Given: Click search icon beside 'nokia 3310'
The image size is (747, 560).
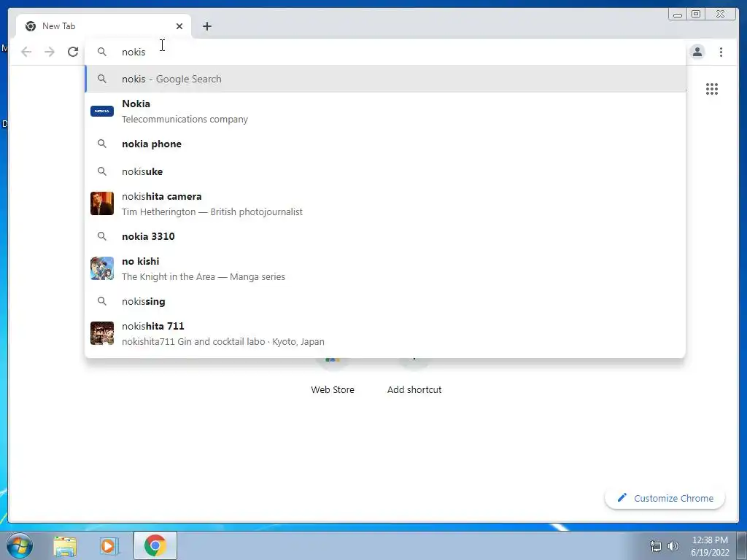Looking at the screenshot, I should pyautogui.click(x=102, y=236).
